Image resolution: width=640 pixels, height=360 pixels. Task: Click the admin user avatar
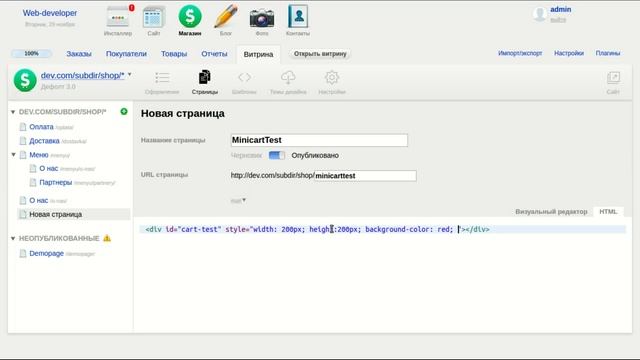(x=540, y=14)
